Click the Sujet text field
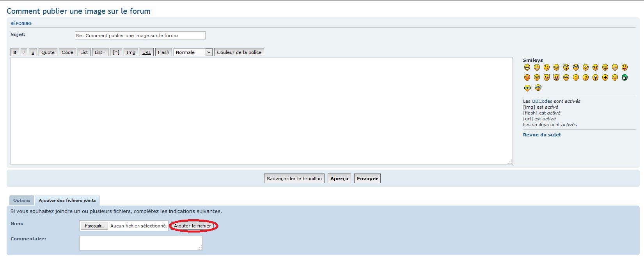 click(140, 36)
